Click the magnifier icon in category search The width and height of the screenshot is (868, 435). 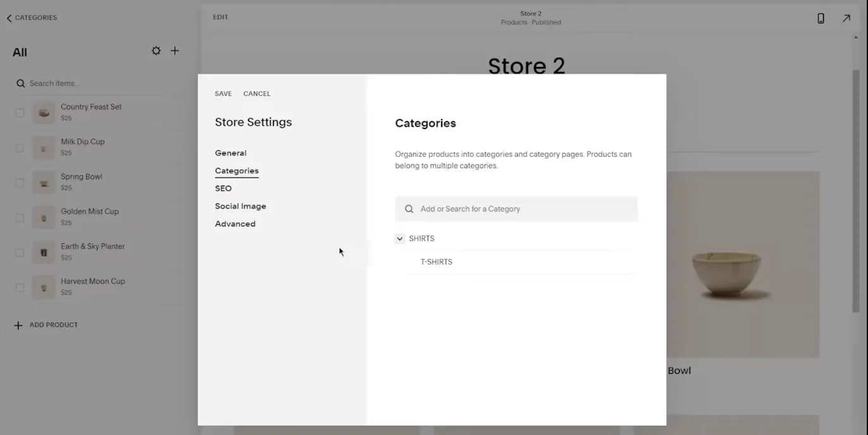409,209
